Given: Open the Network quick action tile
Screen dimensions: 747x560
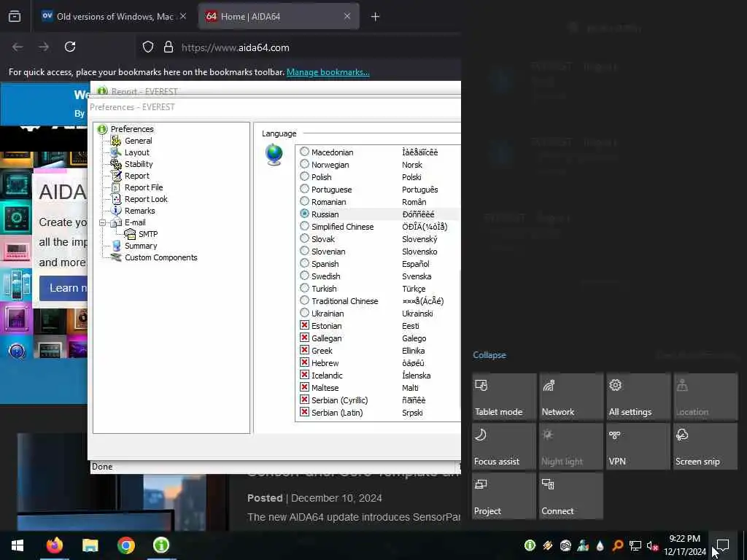Looking at the screenshot, I should point(570,396).
